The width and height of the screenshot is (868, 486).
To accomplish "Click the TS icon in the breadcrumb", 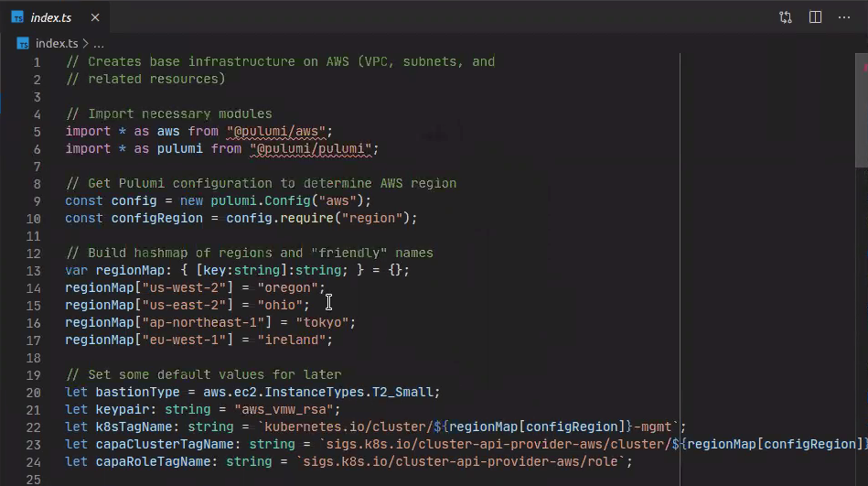I will tap(24, 43).
